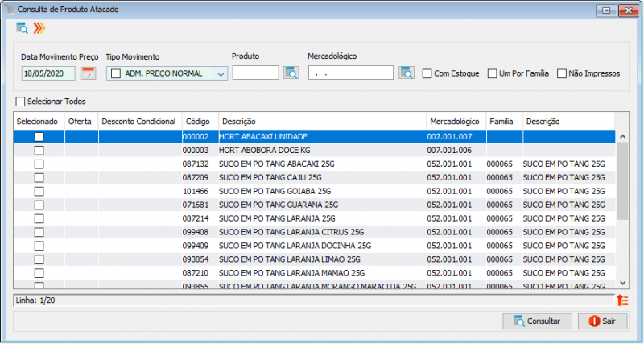The image size is (644, 344).
Task: Toggle the Com Estoque checkbox
Action: pos(427,74)
